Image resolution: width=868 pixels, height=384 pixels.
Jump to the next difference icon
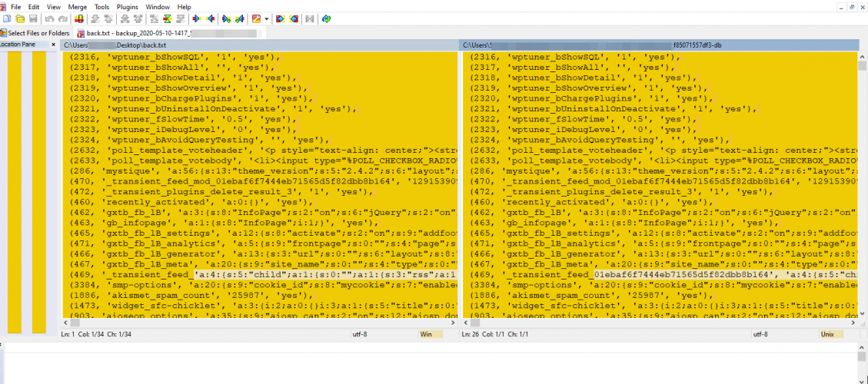coord(95,18)
